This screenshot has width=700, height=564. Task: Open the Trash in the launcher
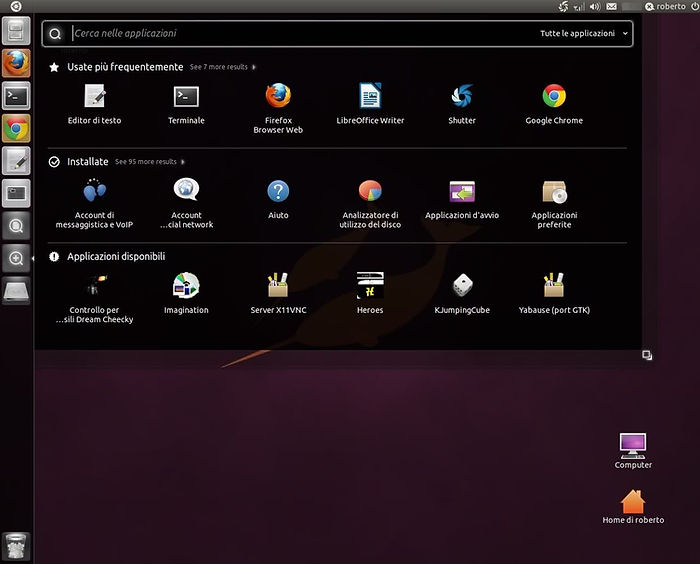point(16,546)
